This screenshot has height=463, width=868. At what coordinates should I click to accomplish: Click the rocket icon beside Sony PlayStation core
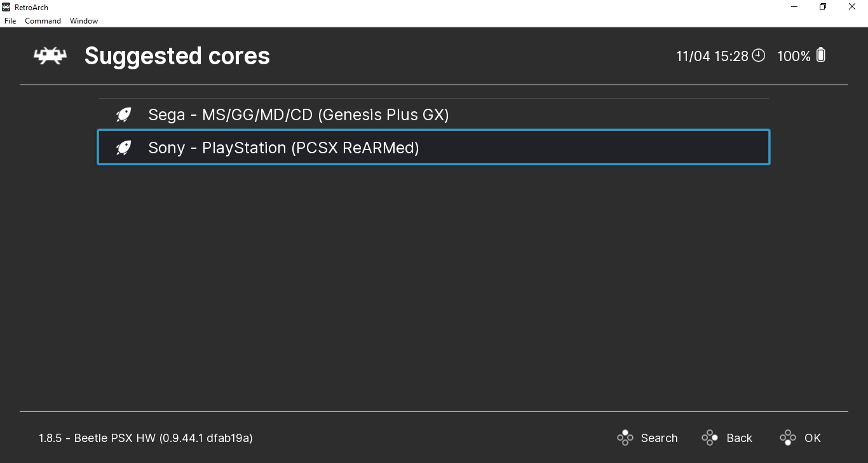(123, 148)
